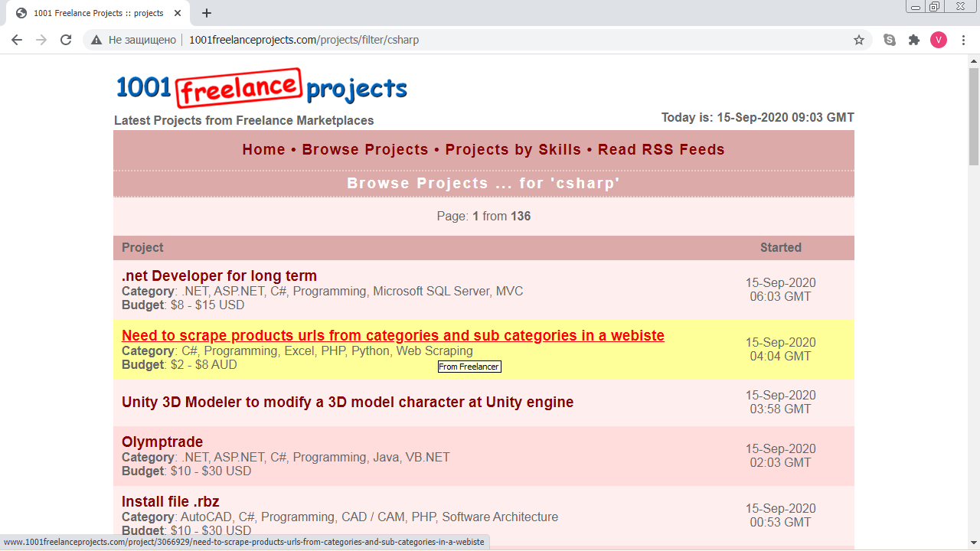Click the browser back arrow
This screenshot has width=980, height=551.
click(17, 40)
